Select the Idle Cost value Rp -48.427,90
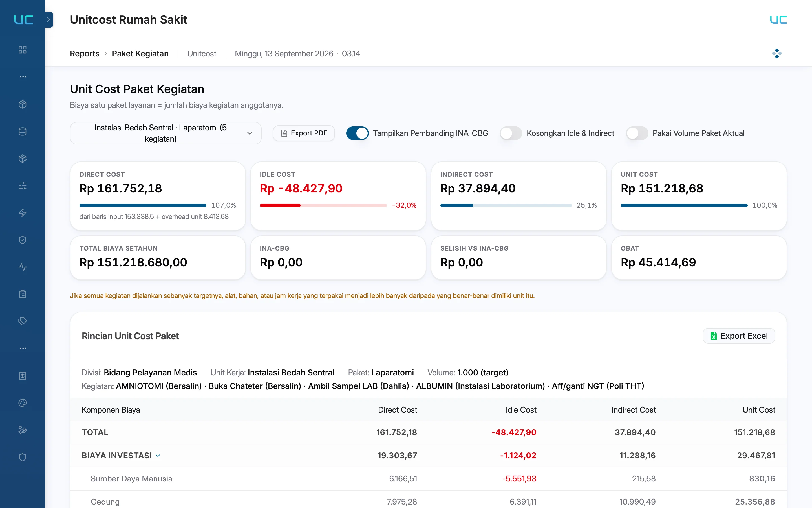812x508 pixels. click(x=301, y=189)
